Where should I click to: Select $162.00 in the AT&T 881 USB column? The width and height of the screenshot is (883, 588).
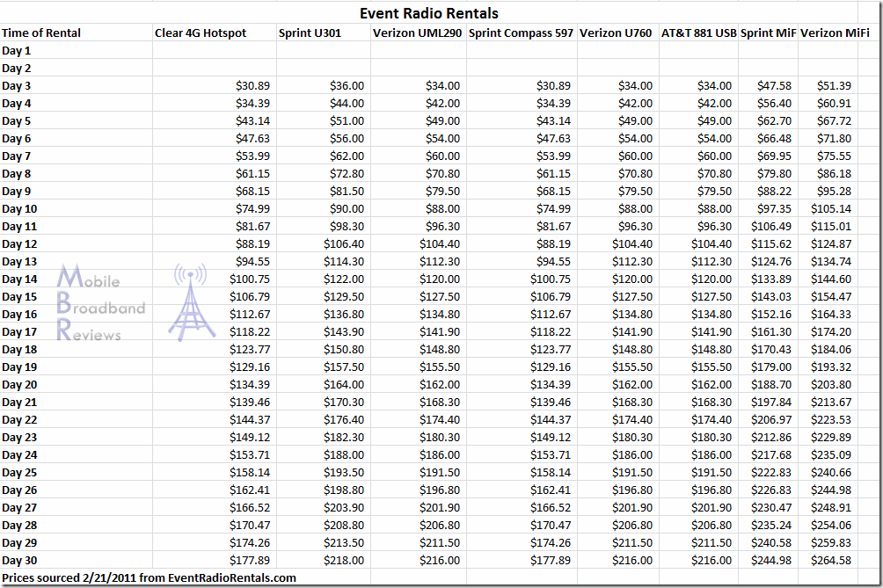(x=712, y=384)
